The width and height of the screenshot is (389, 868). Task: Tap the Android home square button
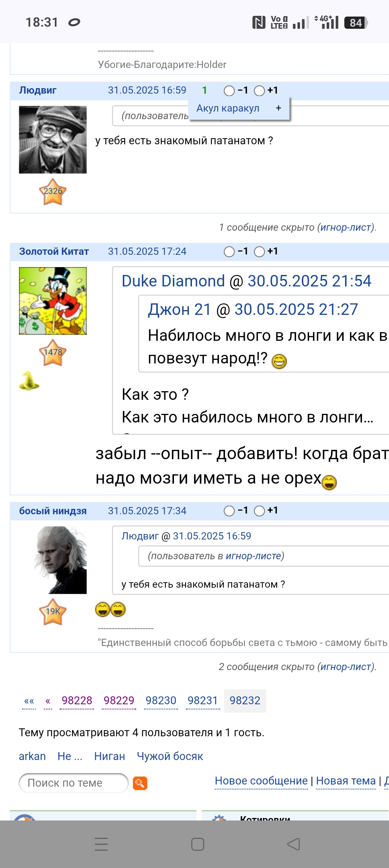point(198,844)
